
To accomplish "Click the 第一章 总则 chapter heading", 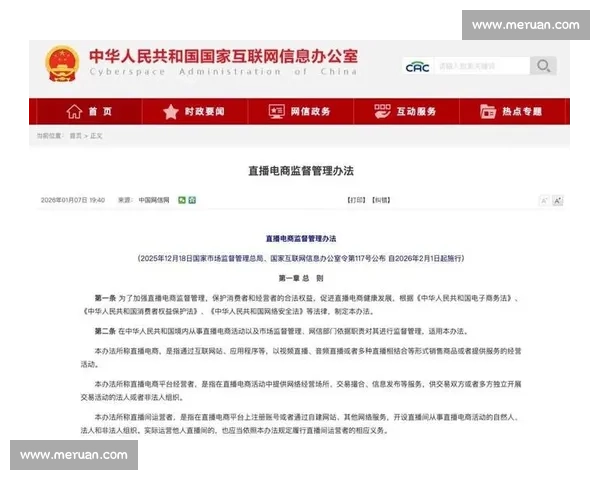I will (301, 278).
